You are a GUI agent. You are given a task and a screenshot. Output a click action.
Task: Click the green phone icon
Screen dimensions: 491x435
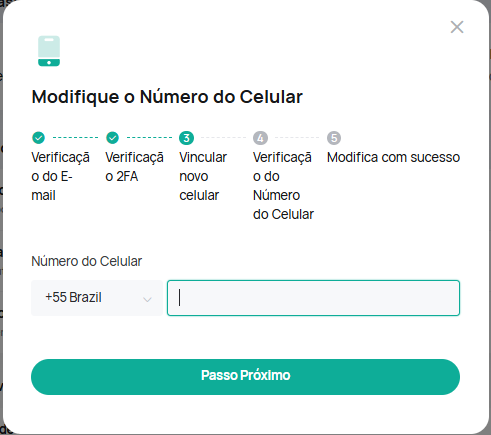[x=49, y=51]
